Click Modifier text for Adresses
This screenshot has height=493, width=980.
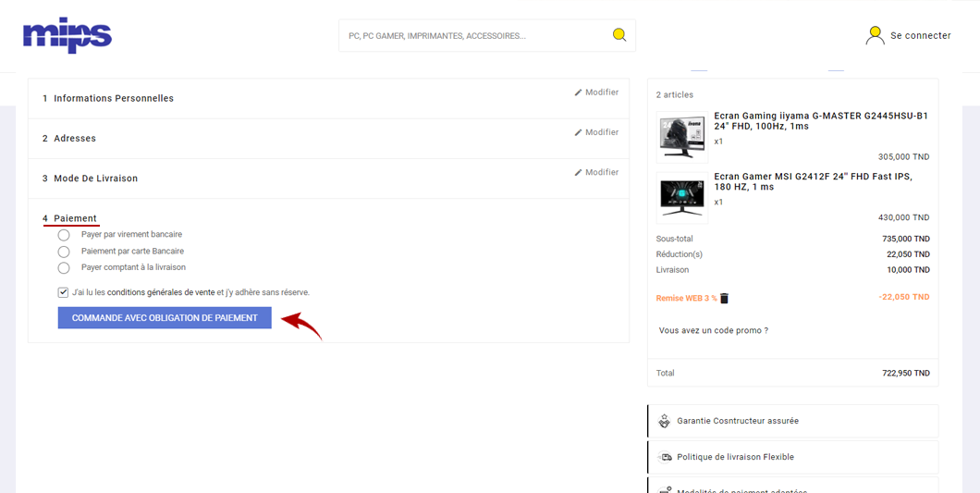tap(602, 132)
